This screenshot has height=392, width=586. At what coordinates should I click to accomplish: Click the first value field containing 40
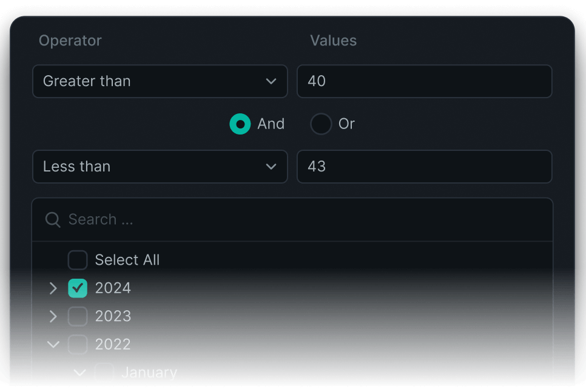tap(424, 81)
